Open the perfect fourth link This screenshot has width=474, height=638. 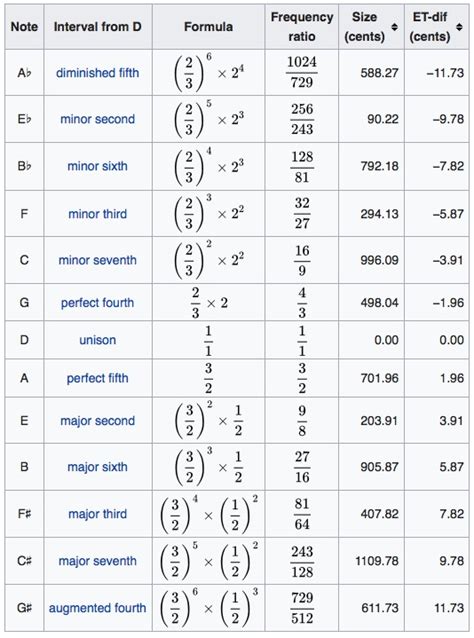[98, 303]
